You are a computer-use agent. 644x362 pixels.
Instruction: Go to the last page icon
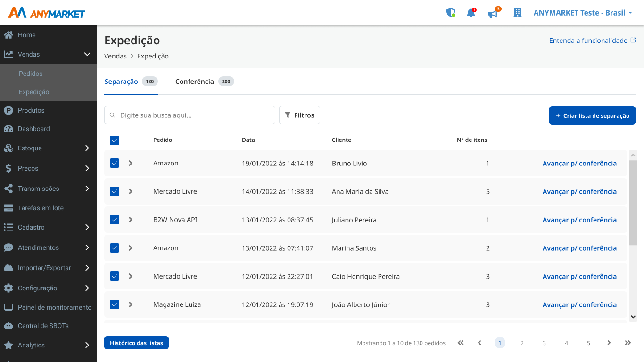point(628,343)
